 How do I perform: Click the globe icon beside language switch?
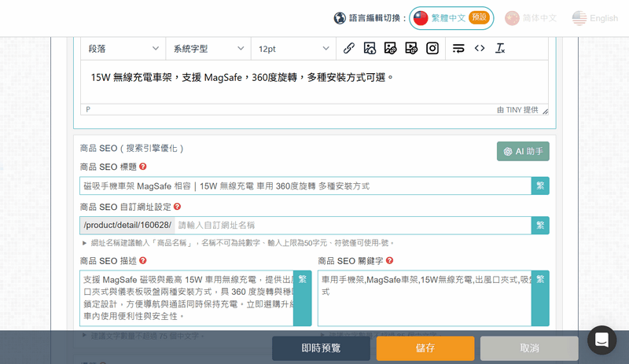click(340, 18)
